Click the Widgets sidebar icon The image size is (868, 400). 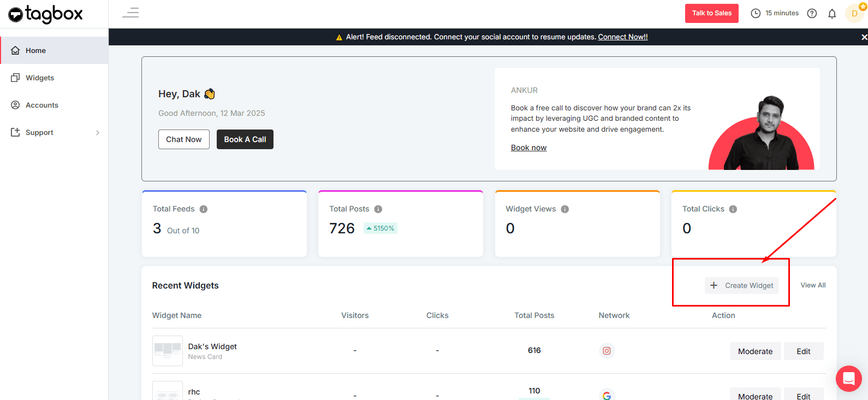coord(15,78)
